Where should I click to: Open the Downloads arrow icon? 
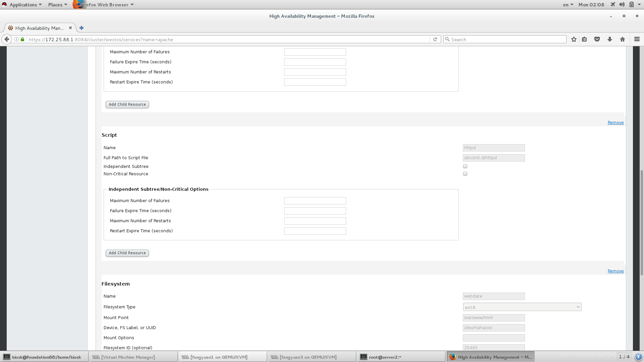coord(610,39)
